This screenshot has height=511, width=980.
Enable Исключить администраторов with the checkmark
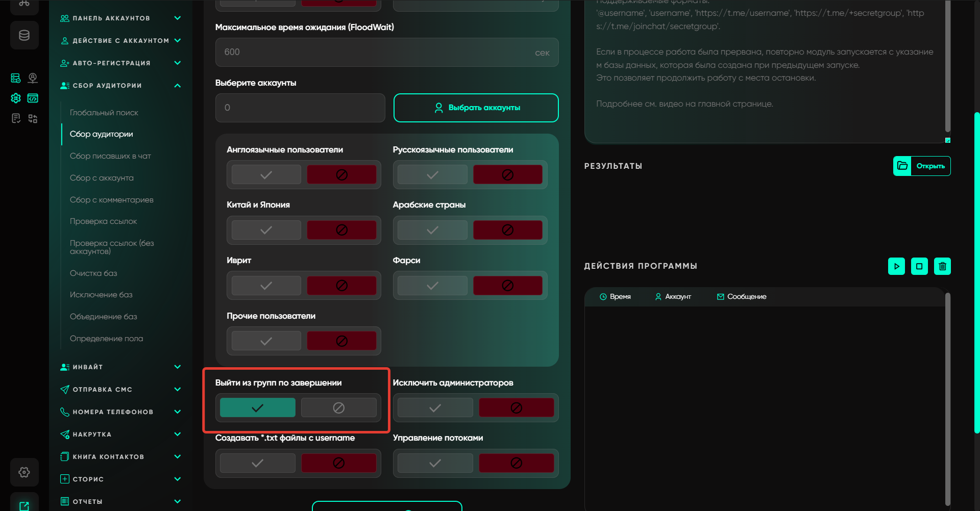435,408
